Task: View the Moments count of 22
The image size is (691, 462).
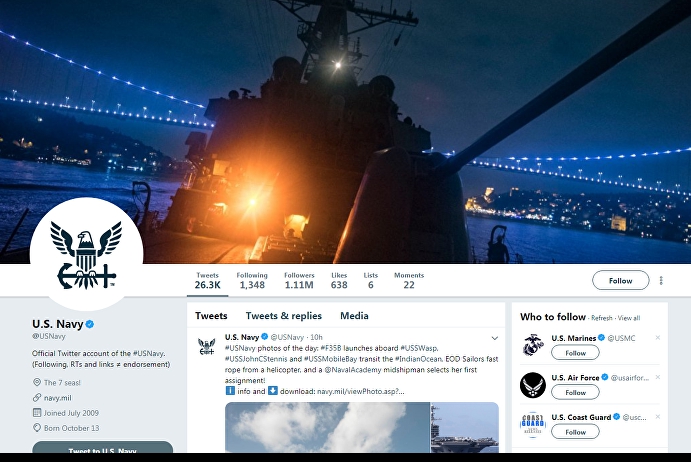Action: pyautogui.click(x=409, y=280)
